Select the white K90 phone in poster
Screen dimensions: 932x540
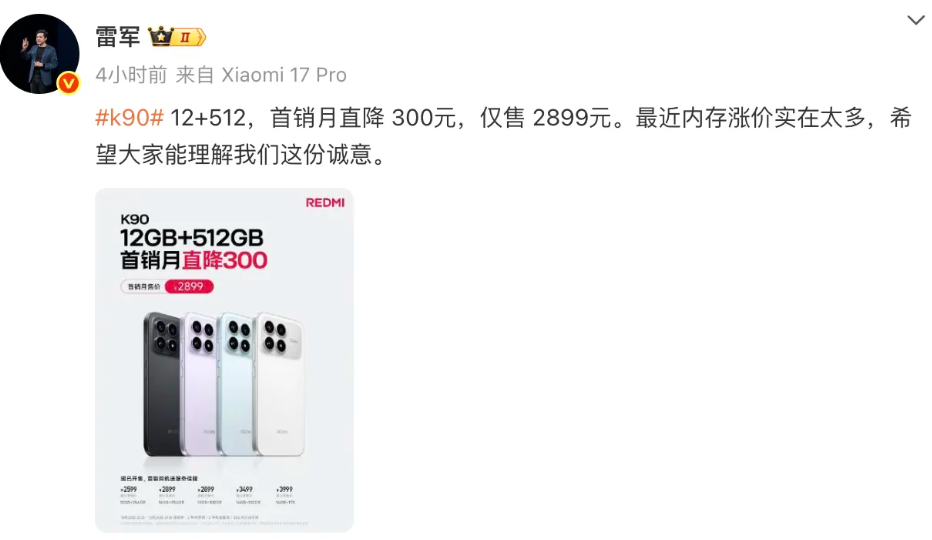point(279,384)
